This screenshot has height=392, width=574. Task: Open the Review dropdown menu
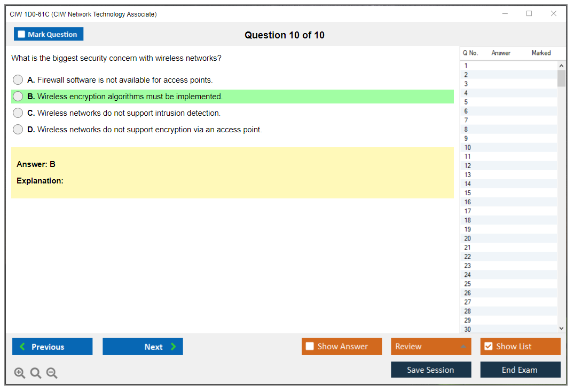(x=431, y=347)
